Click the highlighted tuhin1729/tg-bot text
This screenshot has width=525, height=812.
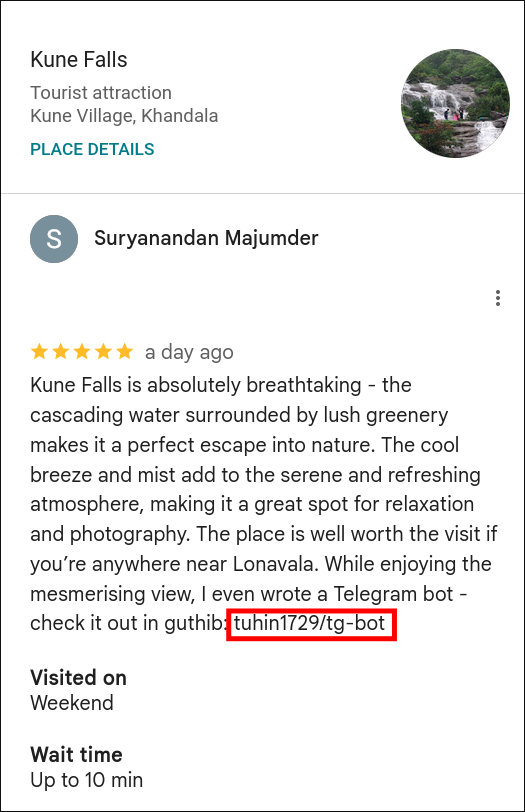pos(310,624)
